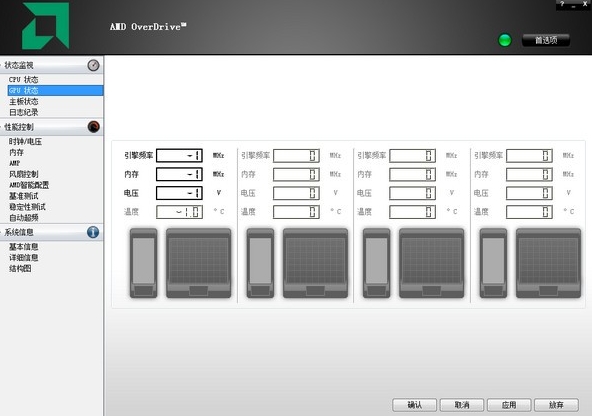592x416 pixels.
Task: Click fourth GPU wide graph display
Action: pos(549,263)
